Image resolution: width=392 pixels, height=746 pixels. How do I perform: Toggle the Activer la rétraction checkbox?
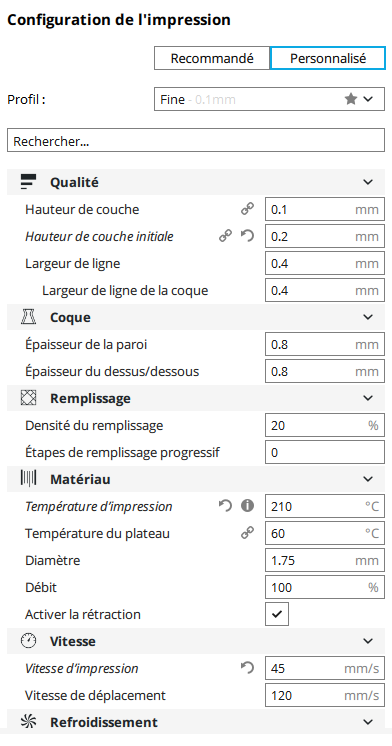277,614
